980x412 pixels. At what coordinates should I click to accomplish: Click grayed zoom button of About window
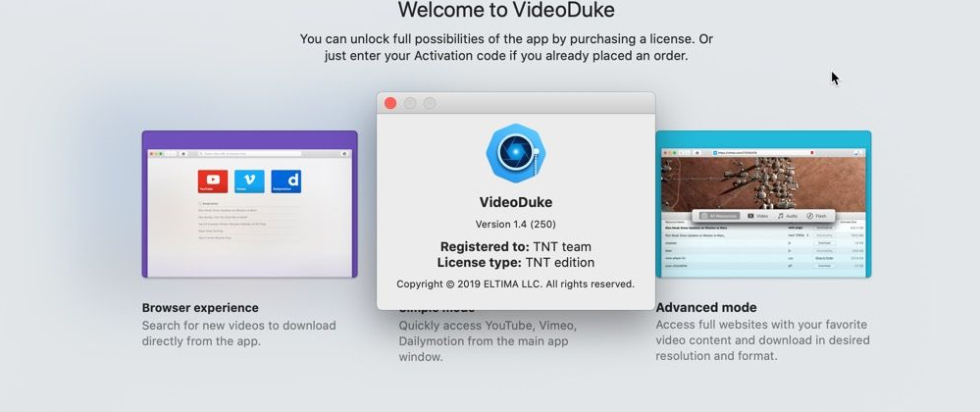430,103
